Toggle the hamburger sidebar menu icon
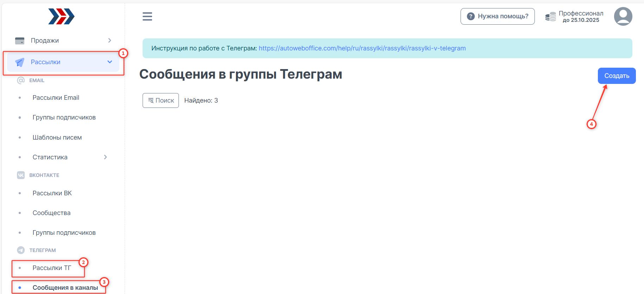Image resolution: width=644 pixels, height=294 pixels. click(x=147, y=16)
